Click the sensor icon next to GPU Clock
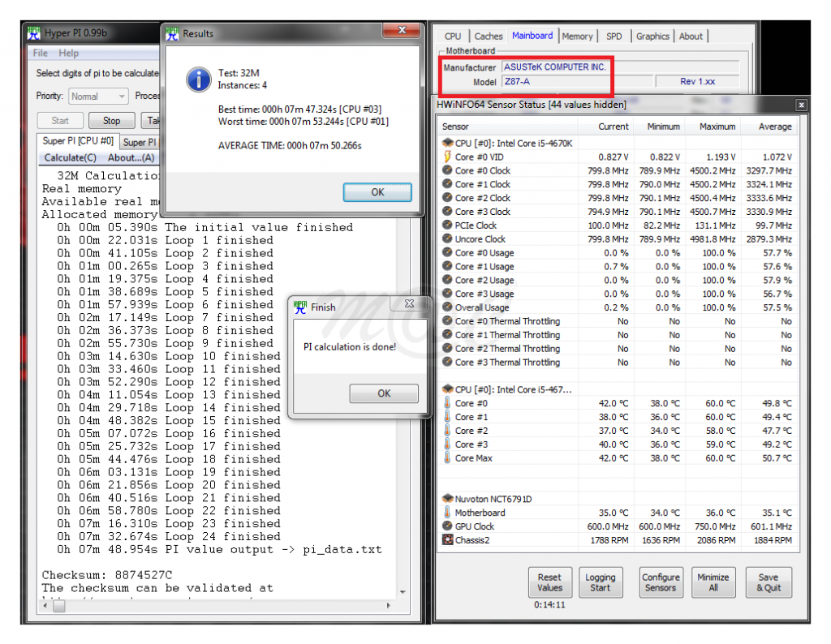831x644 pixels. click(x=446, y=526)
